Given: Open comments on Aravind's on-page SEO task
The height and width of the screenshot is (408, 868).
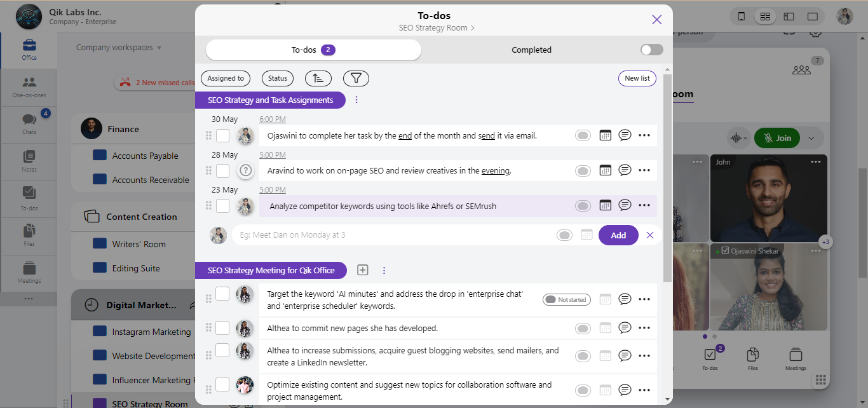Looking at the screenshot, I should pyautogui.click(x=625, y=170).
